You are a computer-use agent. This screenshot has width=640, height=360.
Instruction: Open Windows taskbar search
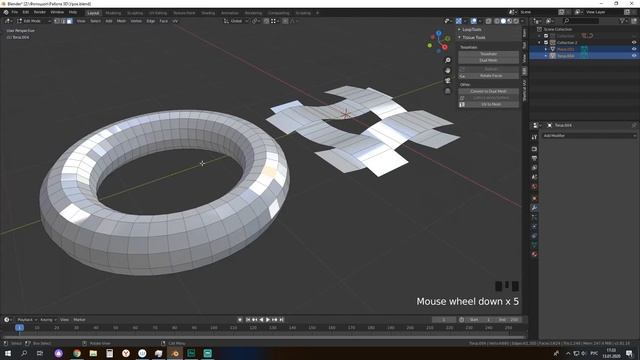coord(24,353)
